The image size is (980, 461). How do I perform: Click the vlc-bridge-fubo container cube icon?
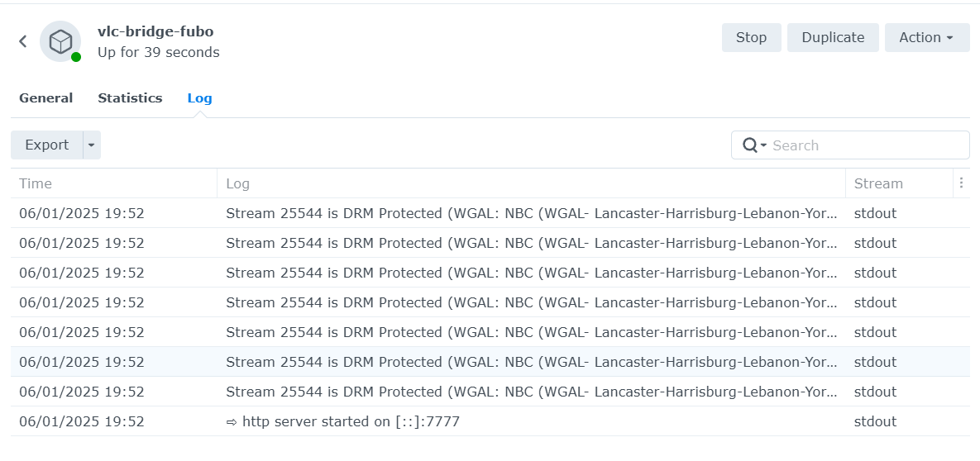60,41
